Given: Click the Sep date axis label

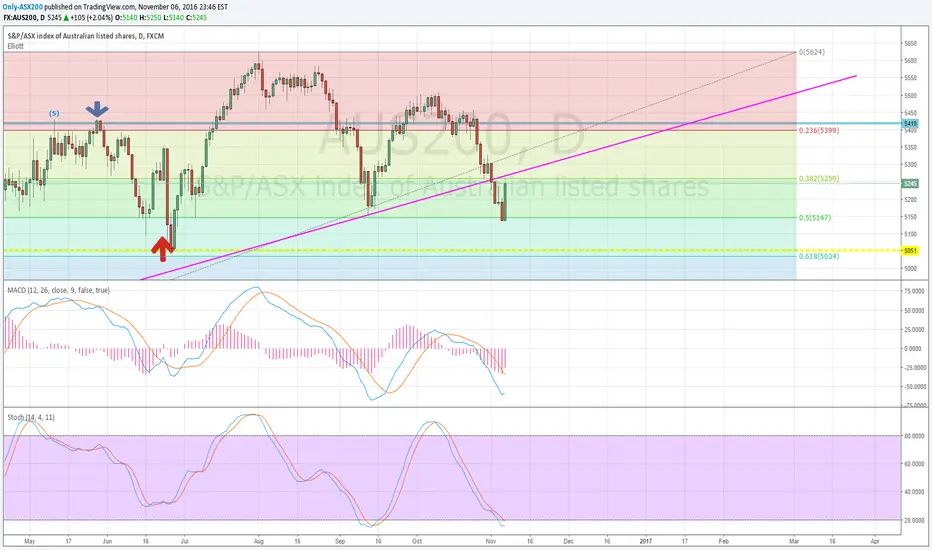Looking at the screenshot, I should 340,541.
